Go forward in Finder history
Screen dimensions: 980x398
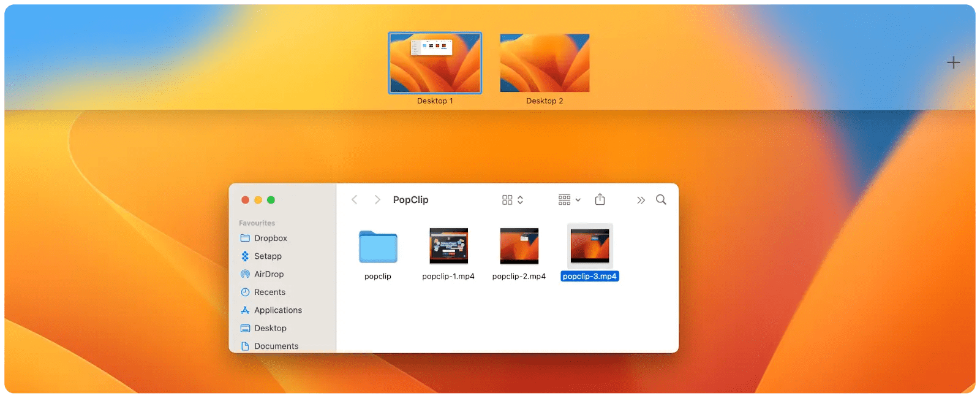point(377,200)
